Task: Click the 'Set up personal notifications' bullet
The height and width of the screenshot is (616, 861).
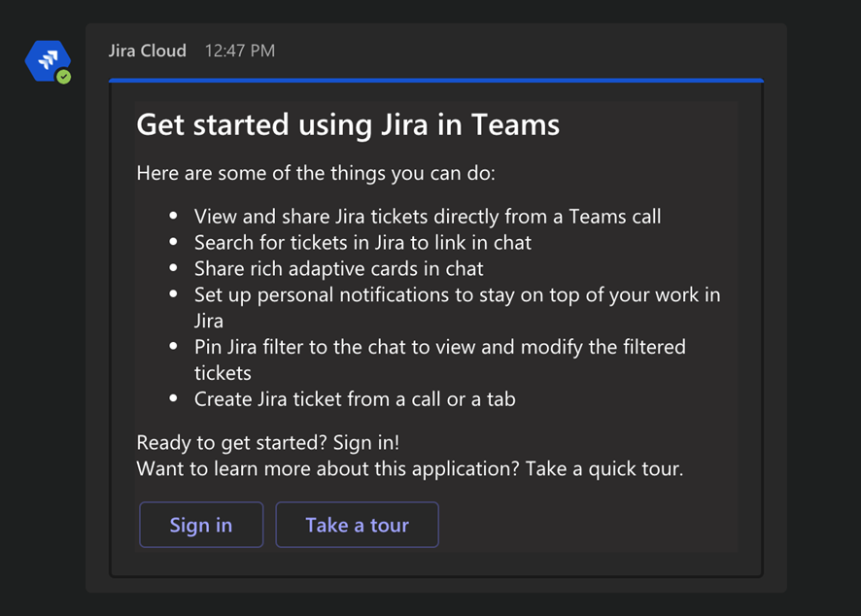Action: pyautogui.click(x=457, y=294)
